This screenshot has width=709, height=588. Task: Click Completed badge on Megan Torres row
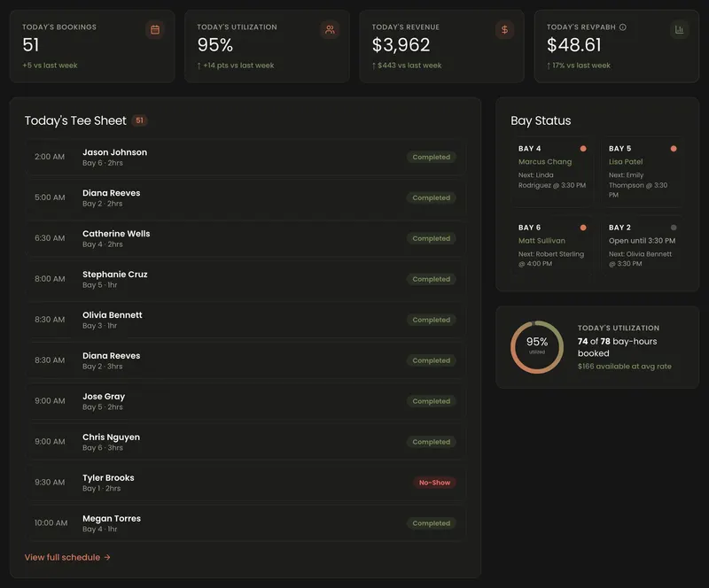coord(431,523)
